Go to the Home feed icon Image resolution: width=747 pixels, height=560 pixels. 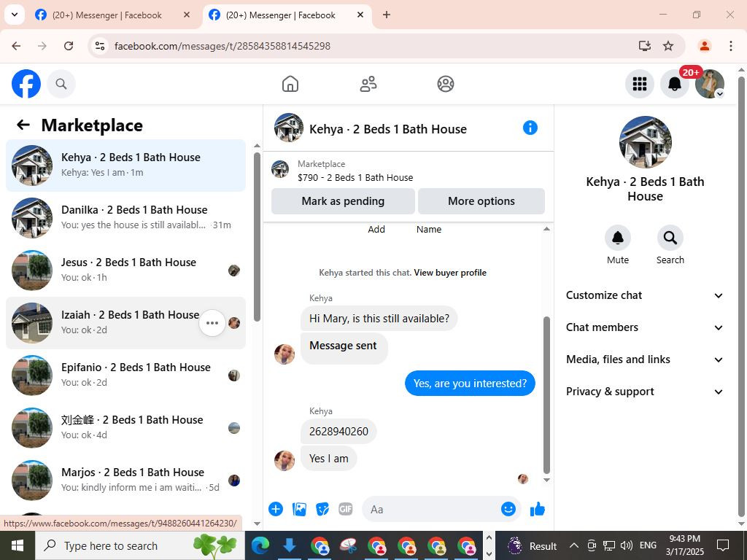click(290, 85)
